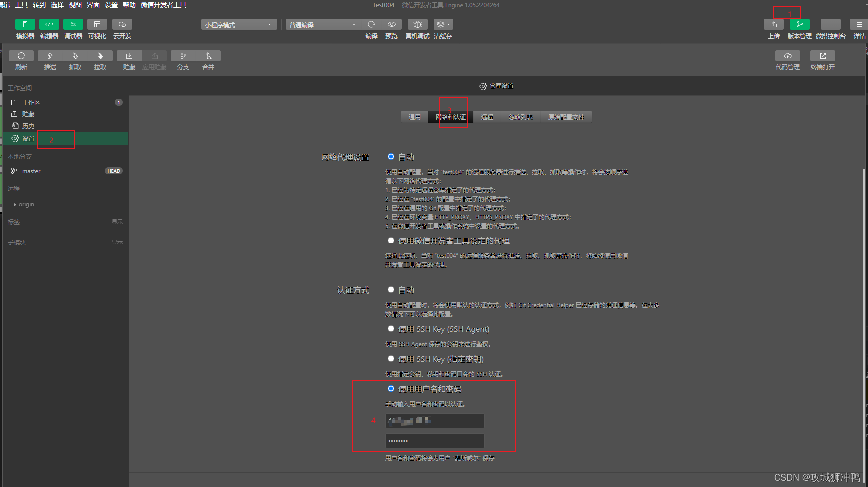This screenshot has height=487, width=868.
Task: Click the 贮藏 stash button
Action: click(129, 56)
